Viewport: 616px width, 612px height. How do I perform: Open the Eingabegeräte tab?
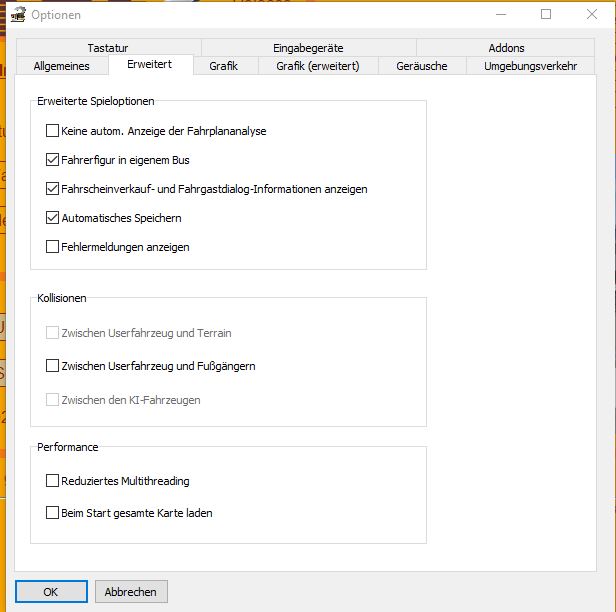pos(308,48)
